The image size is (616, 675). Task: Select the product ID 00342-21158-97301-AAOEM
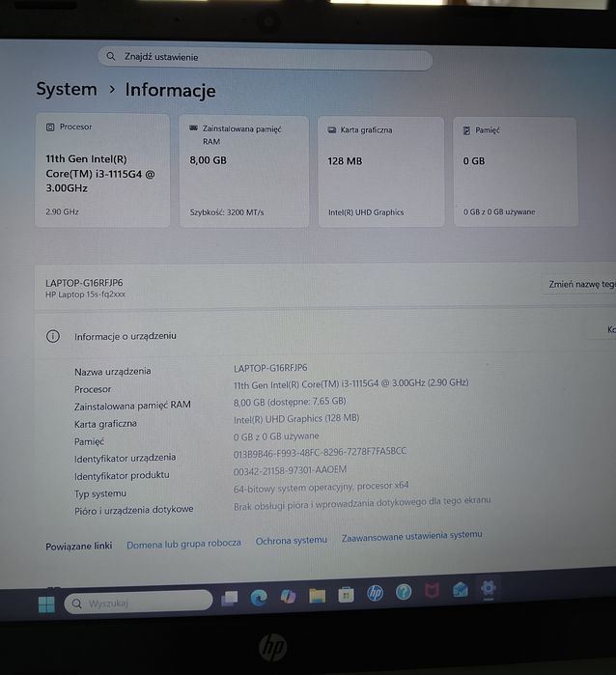pos(290,470)
